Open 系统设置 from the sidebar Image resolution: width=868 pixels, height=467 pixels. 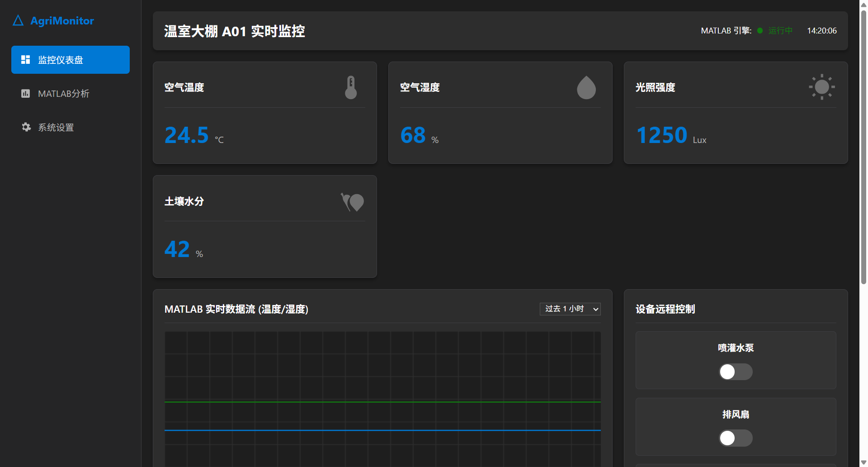click(56, 128)
